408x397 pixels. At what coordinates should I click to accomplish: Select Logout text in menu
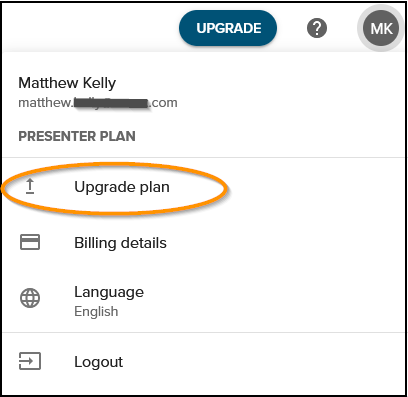(x=99, y=362)
